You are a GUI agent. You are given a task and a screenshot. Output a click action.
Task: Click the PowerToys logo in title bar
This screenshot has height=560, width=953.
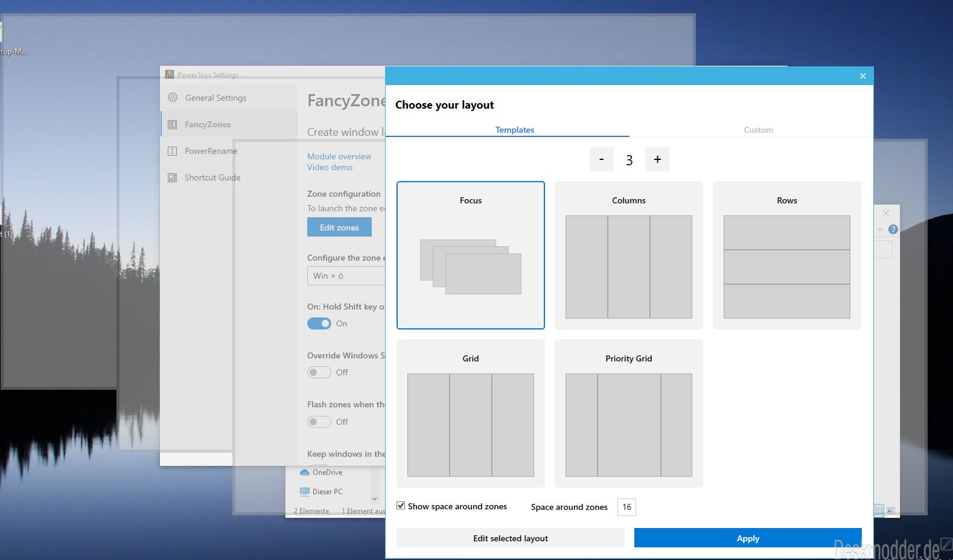[170, 74]
